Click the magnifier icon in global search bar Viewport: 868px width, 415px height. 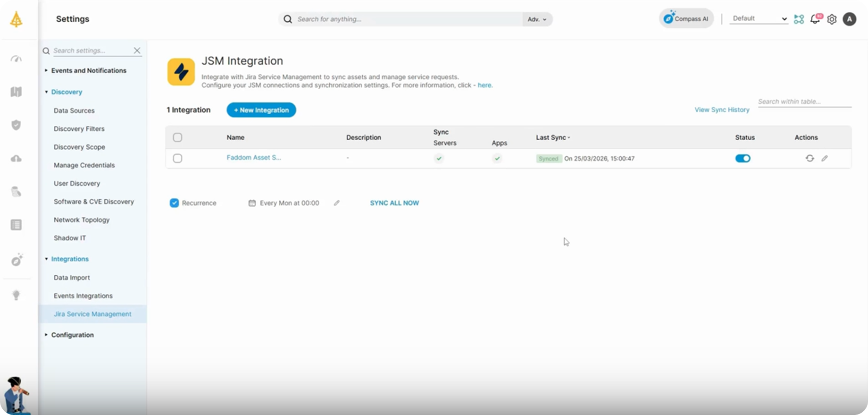click(288, 19)
